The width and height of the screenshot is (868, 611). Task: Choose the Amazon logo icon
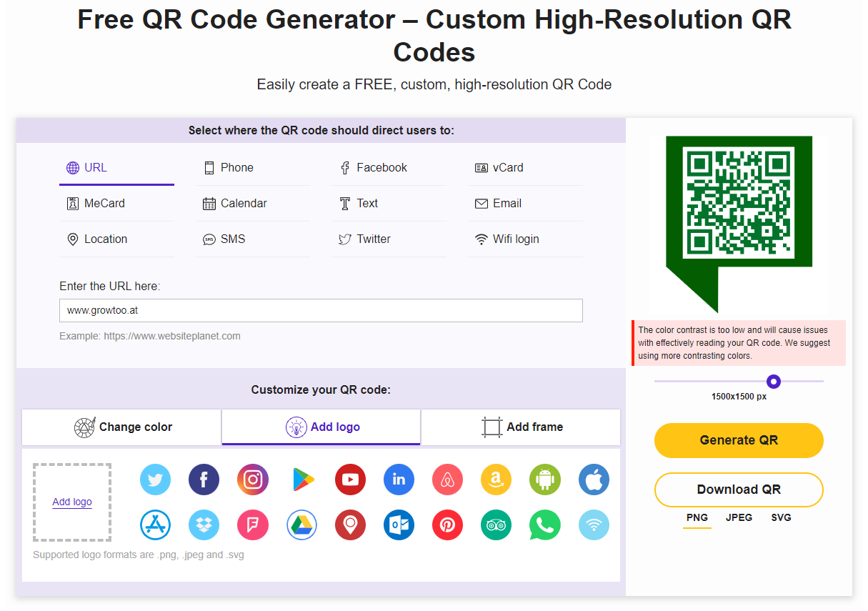pyautogui.click(x=496, y=480)
